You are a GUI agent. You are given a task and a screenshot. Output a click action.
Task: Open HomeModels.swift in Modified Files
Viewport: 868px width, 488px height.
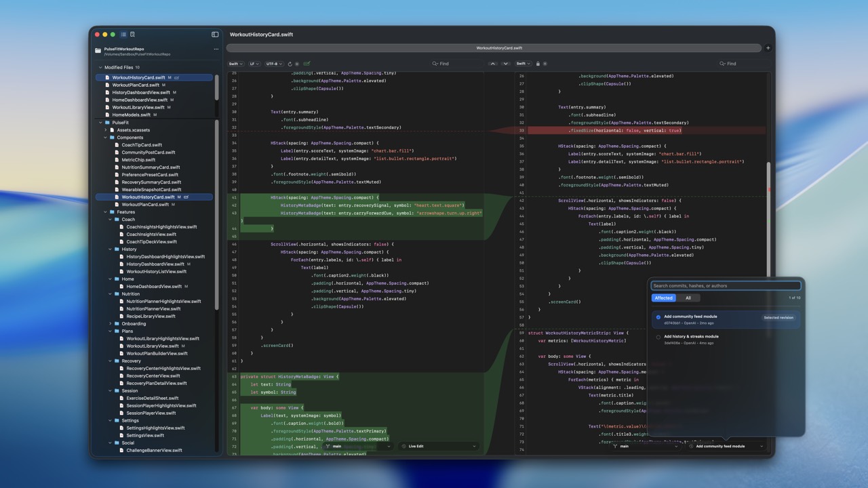(x=132, y=115)
